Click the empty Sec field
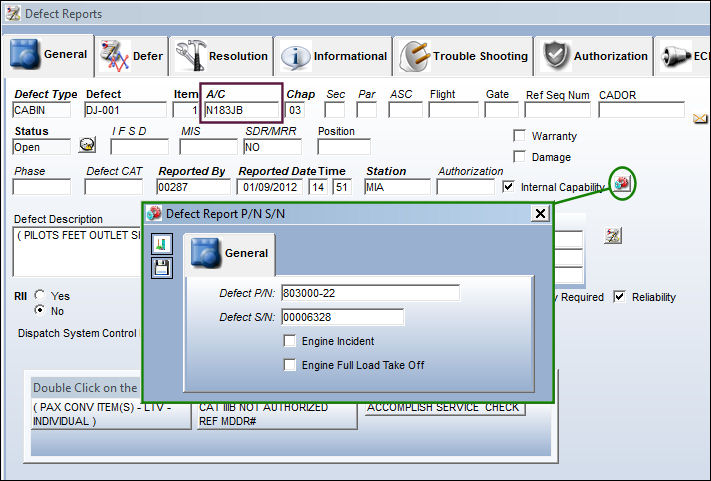Viewport: 711px width, 481px height. 335,110
